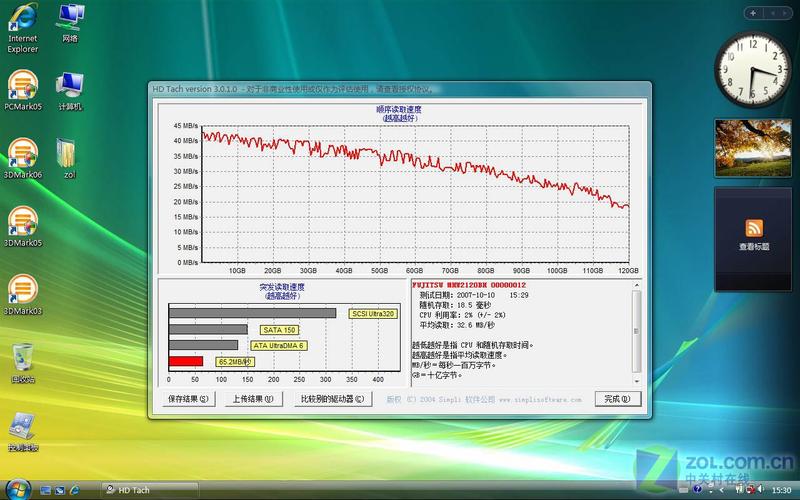Click the 65.2MB/秒 burst value label

[x=235, y=362]
